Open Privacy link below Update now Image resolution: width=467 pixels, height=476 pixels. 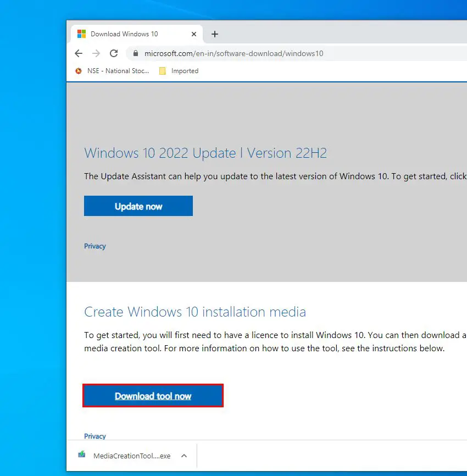pyautogui.click(x=94, y=246)
